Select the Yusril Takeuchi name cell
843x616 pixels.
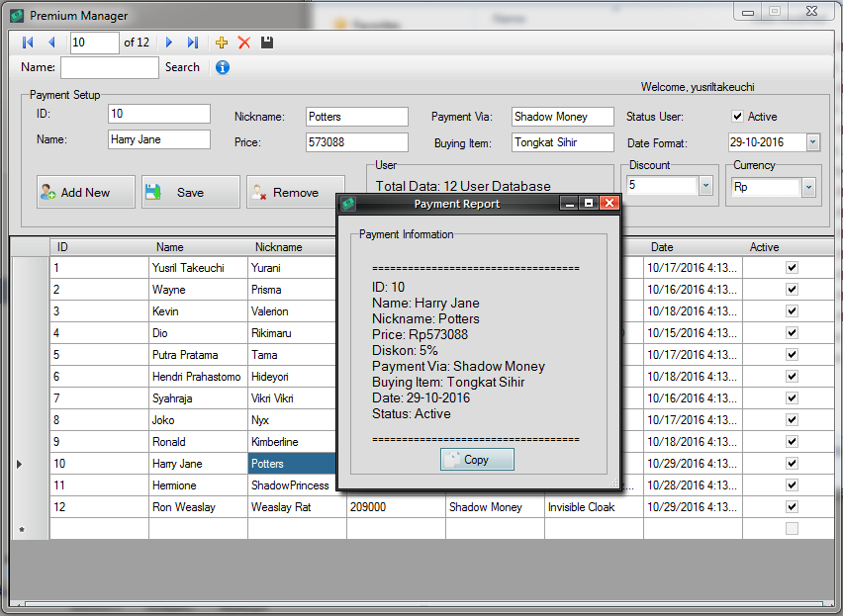coord(199,267)
